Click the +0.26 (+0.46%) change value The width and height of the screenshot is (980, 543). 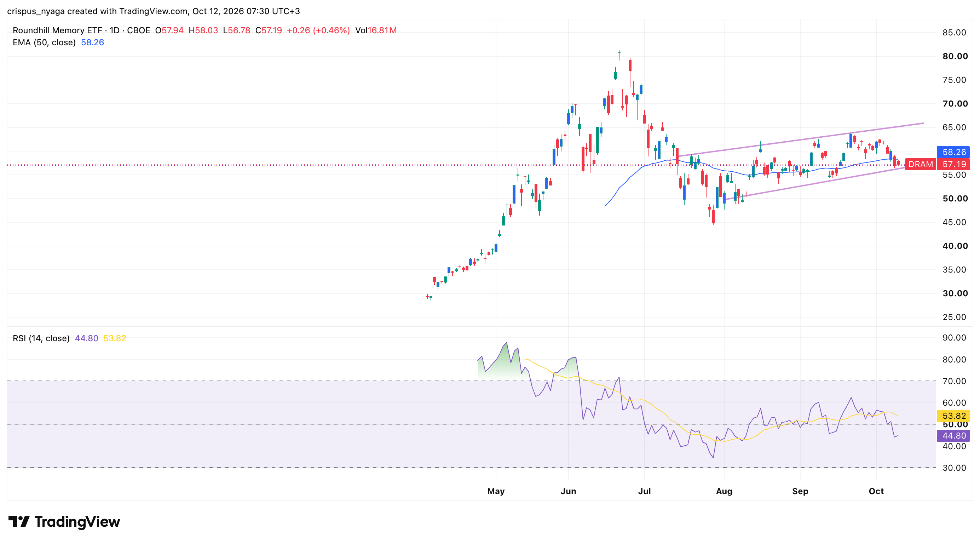click(x=318, y=30)
